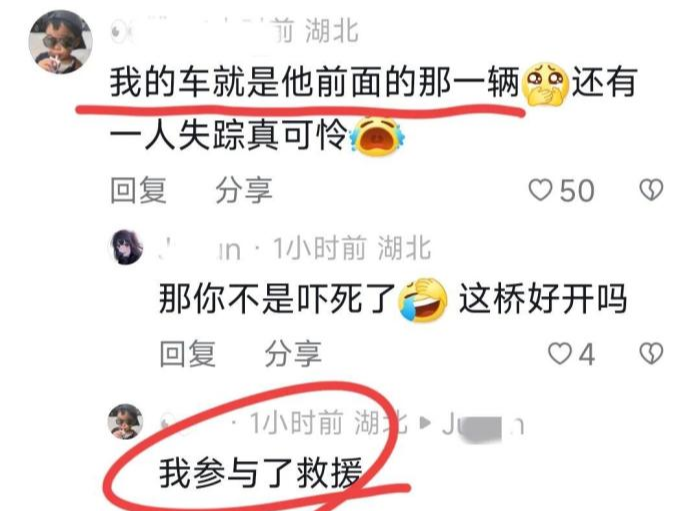The image size is (700, 511).
Task: Dislike the reply about 这桥好开吗
Action: (x=651, y=354)
